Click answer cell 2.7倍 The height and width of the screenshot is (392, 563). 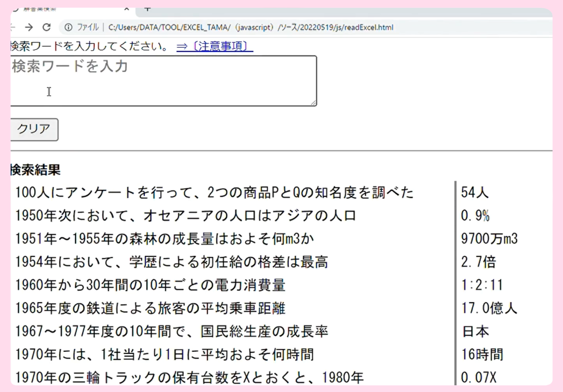(x=478, y=262)
